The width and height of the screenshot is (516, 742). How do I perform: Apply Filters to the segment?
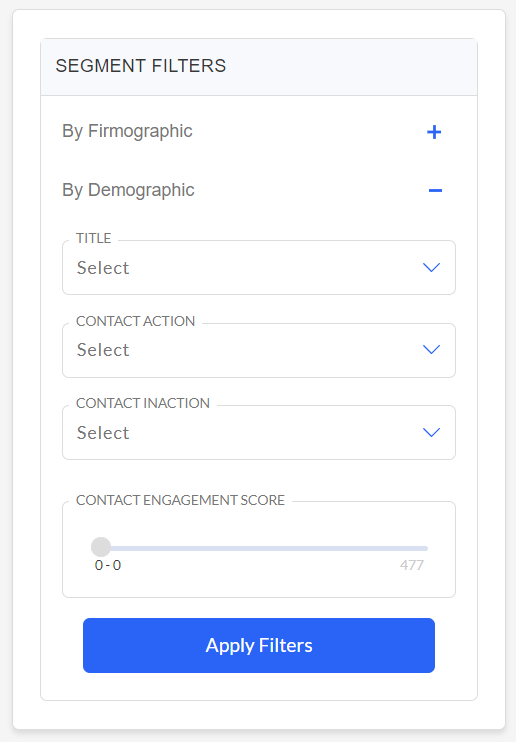pos(259,645)
